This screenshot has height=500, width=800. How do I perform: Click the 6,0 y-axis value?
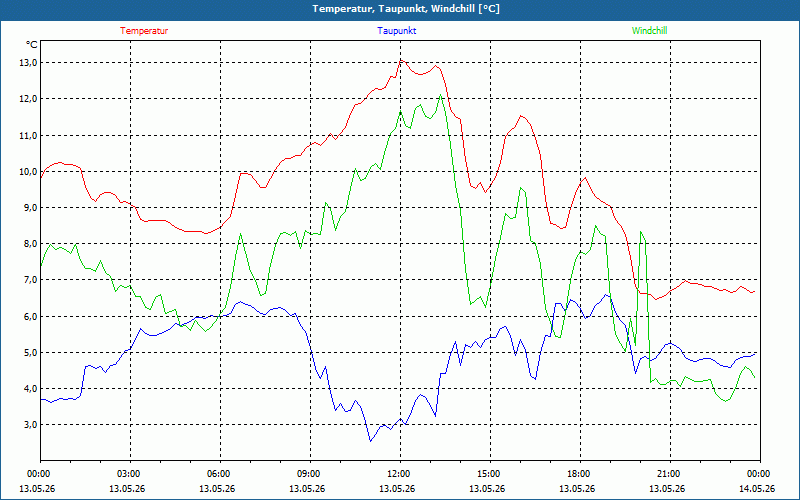[x=30, y=316]
